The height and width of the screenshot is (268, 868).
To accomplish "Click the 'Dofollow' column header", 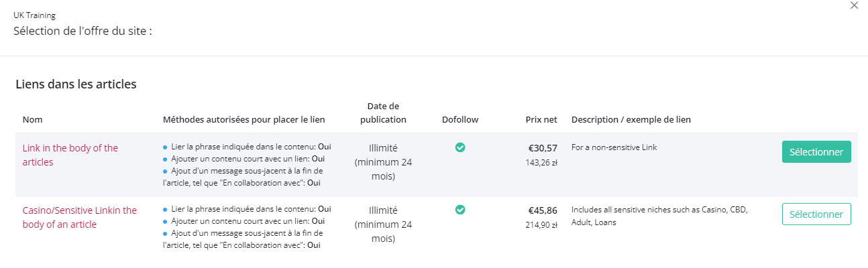I will 460,120.
